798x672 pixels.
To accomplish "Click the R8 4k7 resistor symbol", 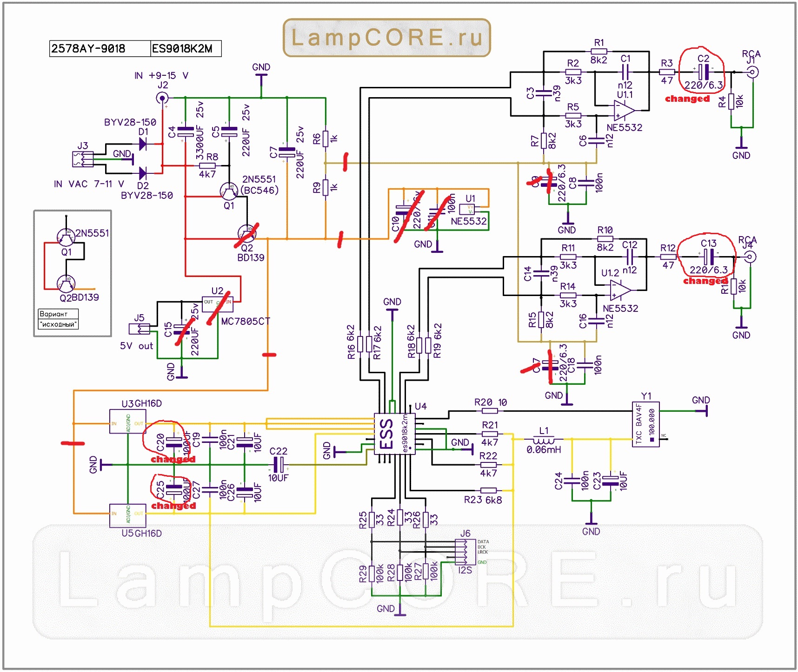I will tap(207, 165).
